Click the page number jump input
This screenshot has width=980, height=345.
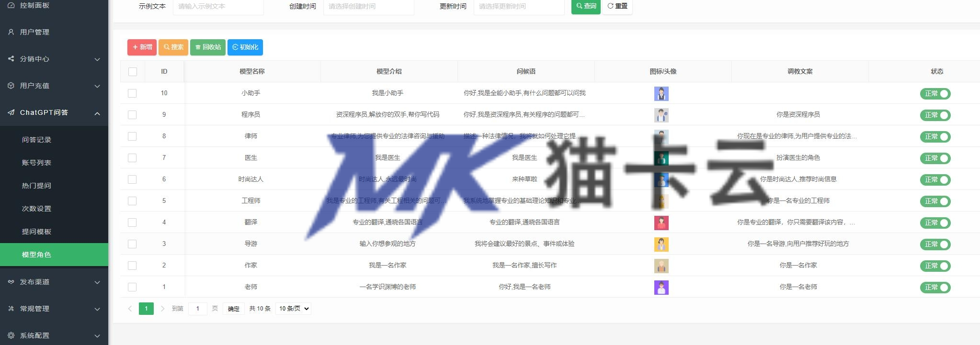(x=198, y=309)
